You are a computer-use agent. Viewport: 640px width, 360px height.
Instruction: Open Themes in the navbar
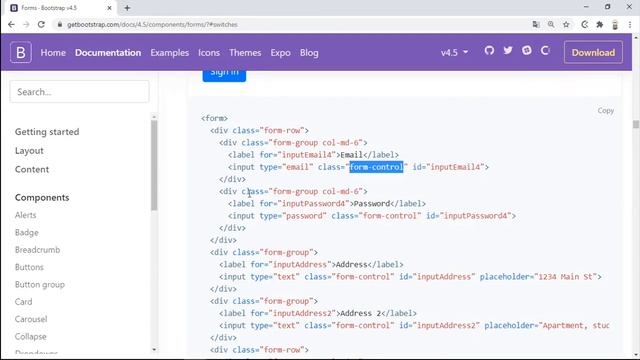point(245,53)
